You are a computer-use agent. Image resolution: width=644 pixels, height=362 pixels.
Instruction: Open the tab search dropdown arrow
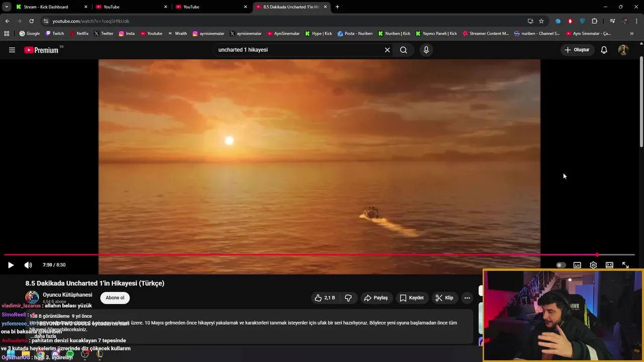click(x=7, y=7)
